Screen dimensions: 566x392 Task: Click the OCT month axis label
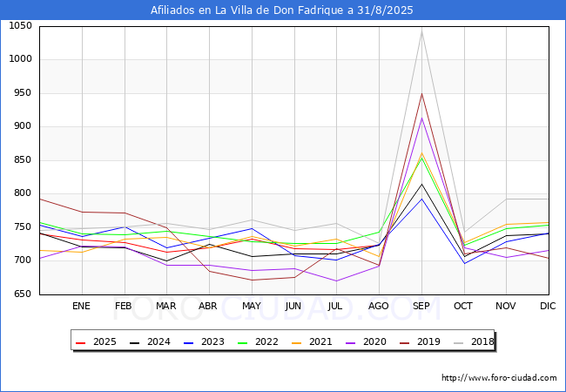[x=463, y=306]
